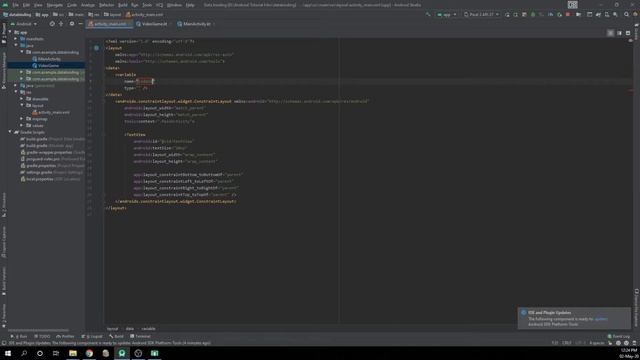This screenshot has height=360, width=640.
Task: Switch editor to Code-only view
Action: click(610, 33)
